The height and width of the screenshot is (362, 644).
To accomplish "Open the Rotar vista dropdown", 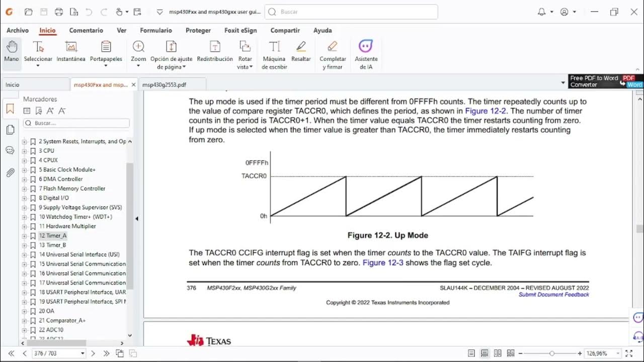I will (251, 67).
